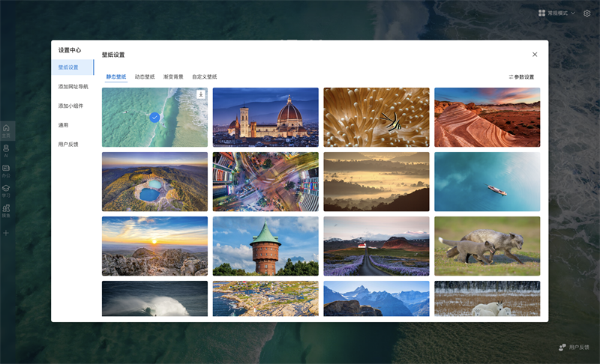600x364 pixels.
Task: Close the wallpaper settings dialog
Action: 535,55
